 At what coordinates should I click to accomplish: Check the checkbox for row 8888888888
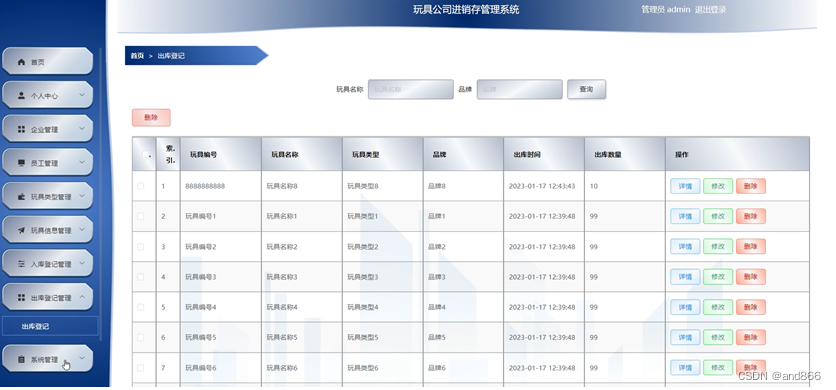coord(141,186)
